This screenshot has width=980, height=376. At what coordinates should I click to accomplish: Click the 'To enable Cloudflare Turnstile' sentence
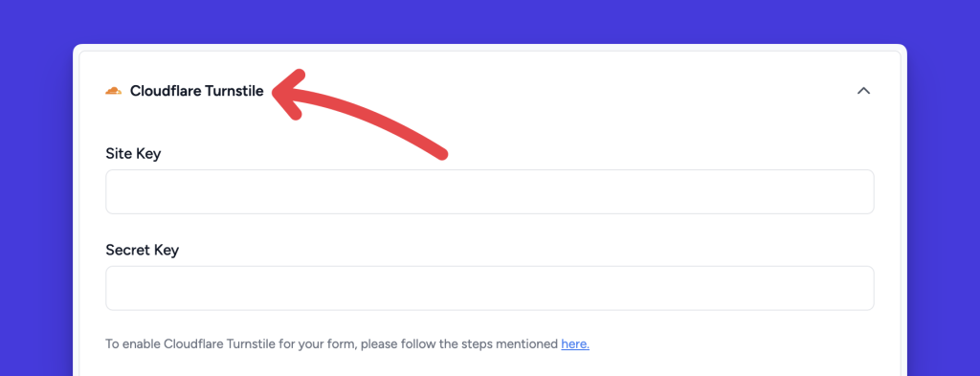[x=347, y=344]
